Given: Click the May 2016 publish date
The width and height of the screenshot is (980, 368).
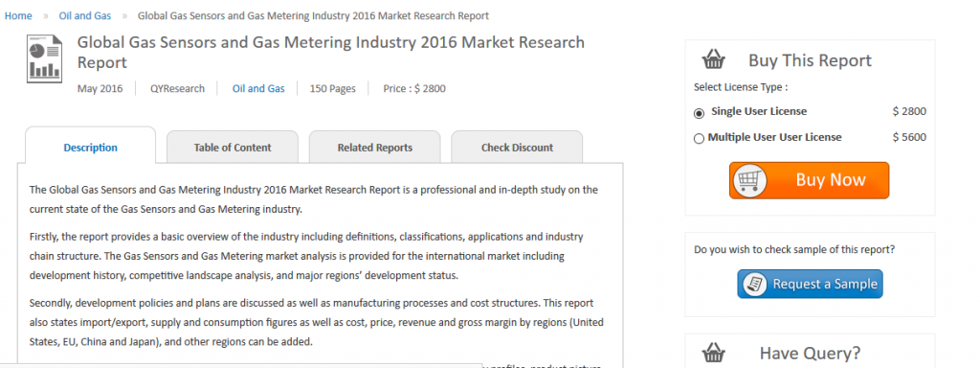Looking at the screenshot, I should (100, 88).
